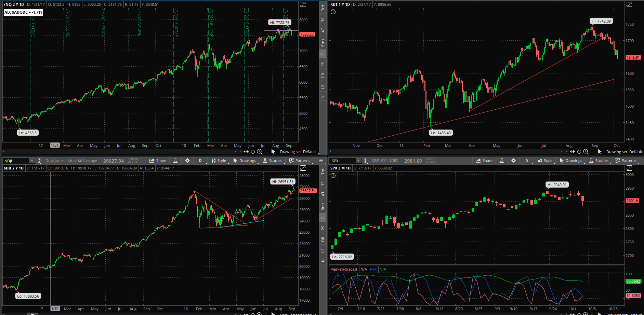
Task: Click the horizontal expand arrows under the RUT chart
Action: coord(572,152)
